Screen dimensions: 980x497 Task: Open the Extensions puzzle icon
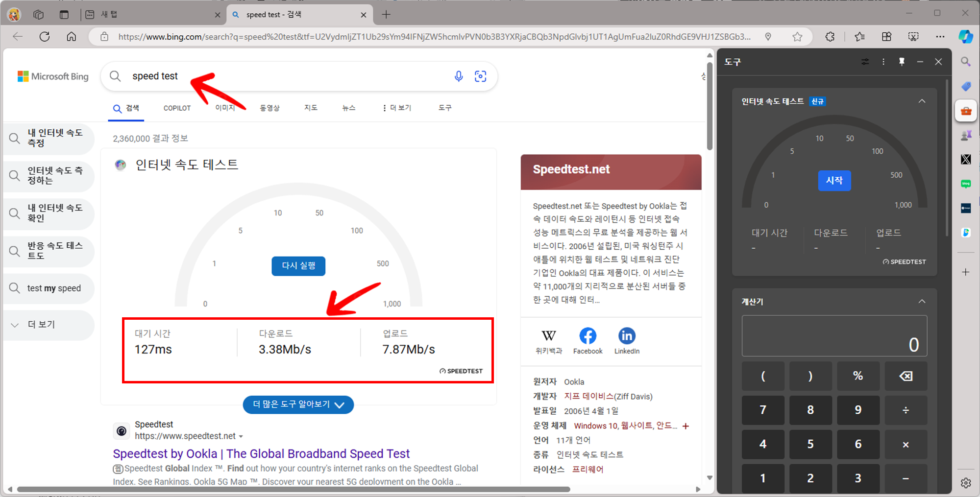pyautogui.click(x=830, y=37)
